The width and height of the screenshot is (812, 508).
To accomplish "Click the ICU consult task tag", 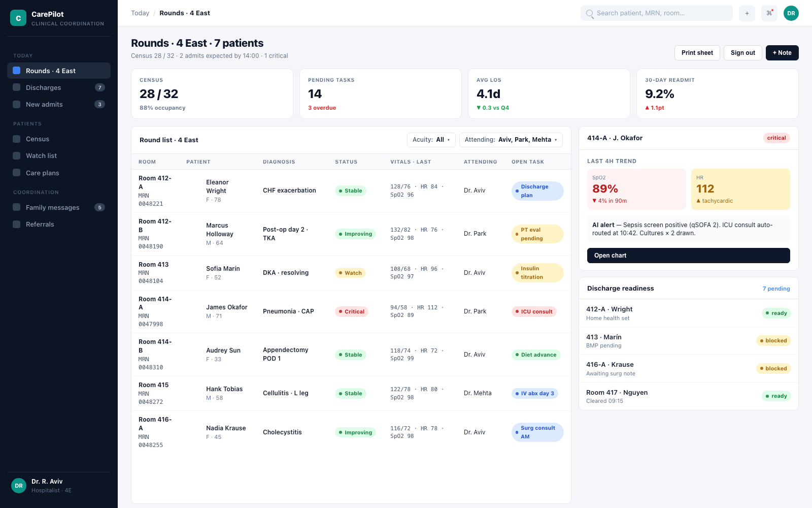I will click(534, 311).
